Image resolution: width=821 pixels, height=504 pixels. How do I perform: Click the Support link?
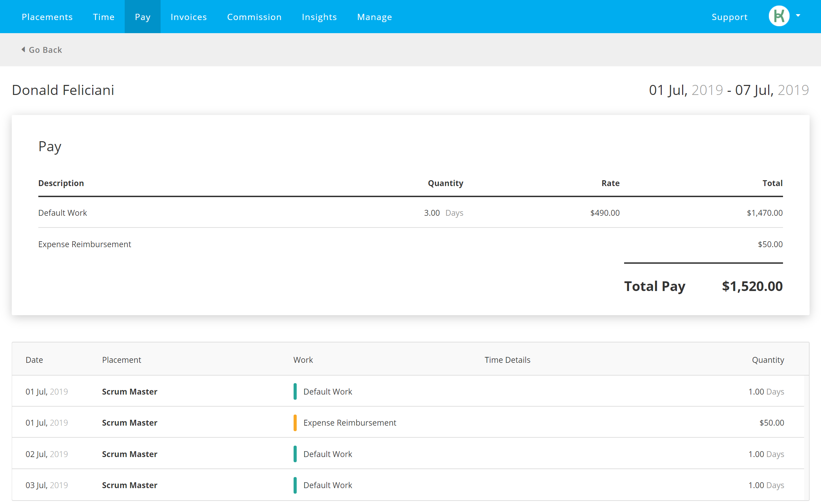click(x=729, y=17)
